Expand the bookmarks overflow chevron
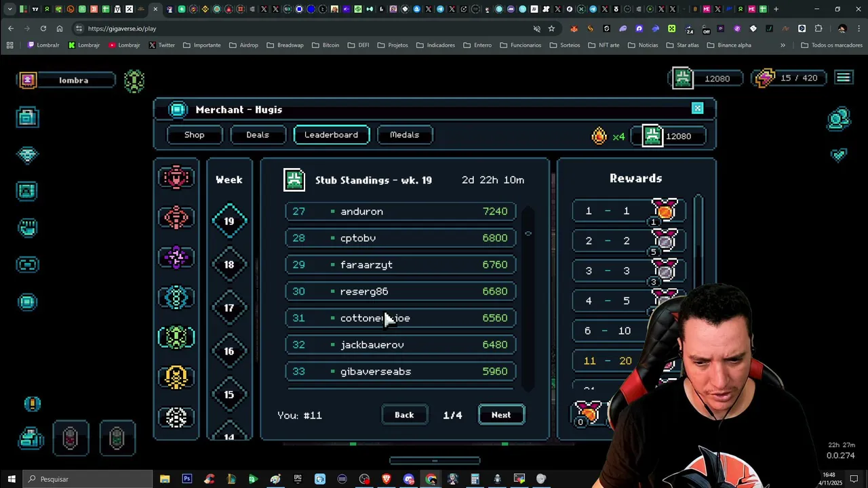This screenshot has width=868, height=488. (783, 45)
